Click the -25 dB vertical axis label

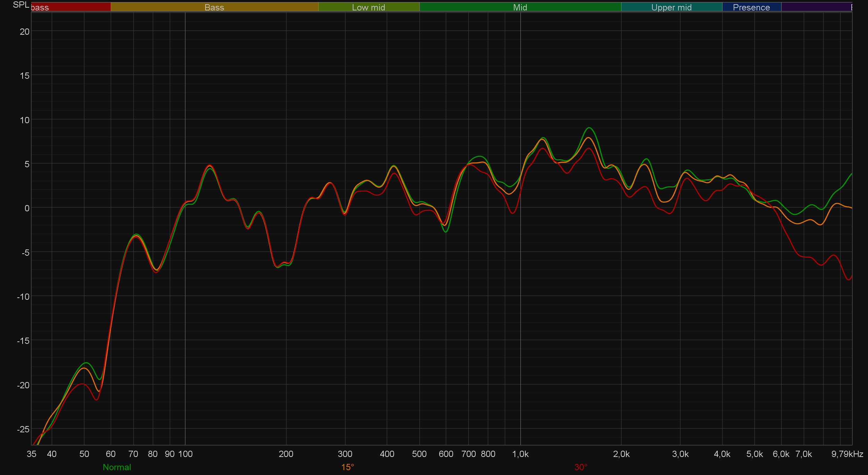coord(23,429)
